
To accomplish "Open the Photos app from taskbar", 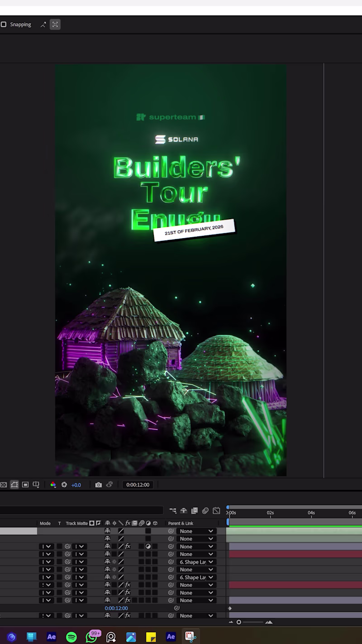I will 131,637.
